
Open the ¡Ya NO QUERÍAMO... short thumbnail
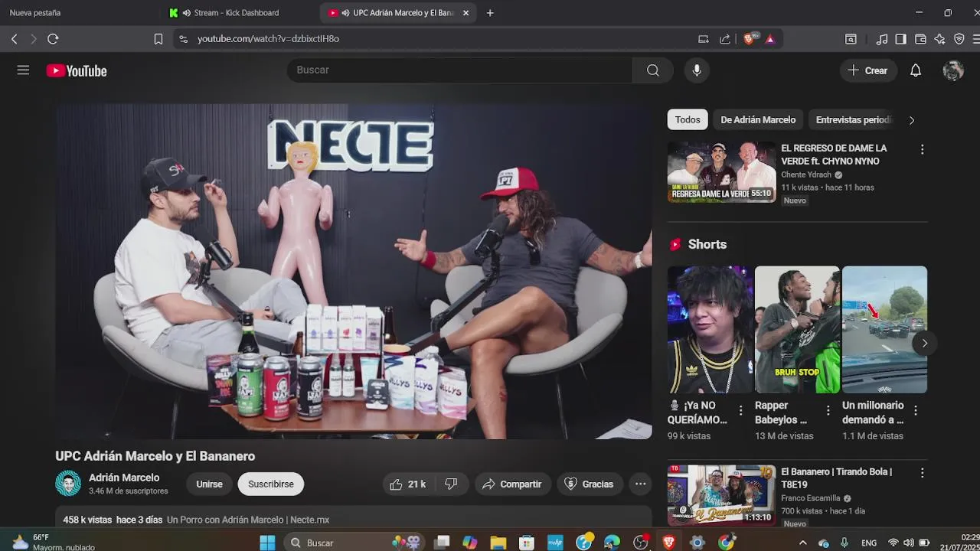pos(710,330)
